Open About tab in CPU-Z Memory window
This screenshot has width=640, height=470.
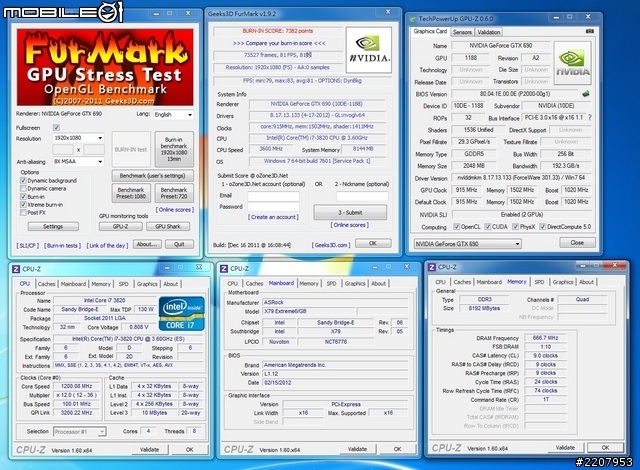(587, 282)
